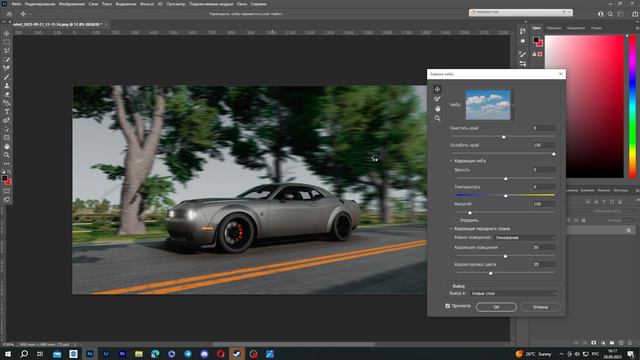Select the Lasso tool
The image size is (640, 360).
pos(7,51)
